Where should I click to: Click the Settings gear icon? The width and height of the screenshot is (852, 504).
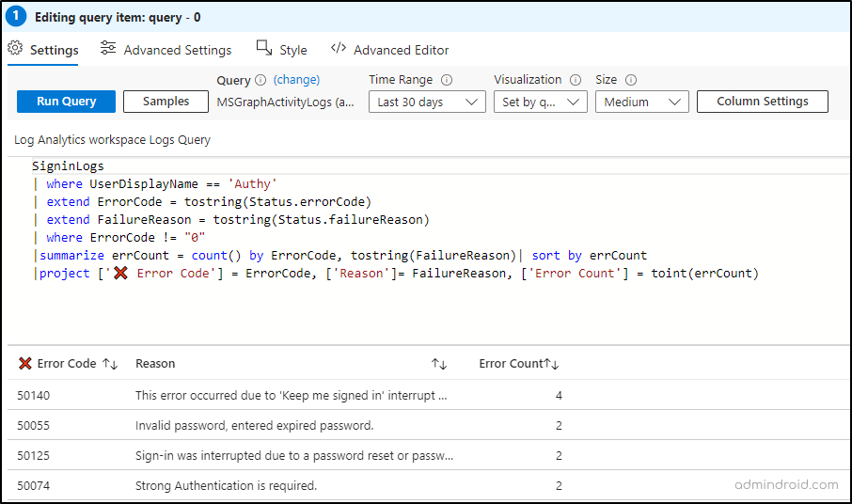pyautogui.click(x=15, y=48)
